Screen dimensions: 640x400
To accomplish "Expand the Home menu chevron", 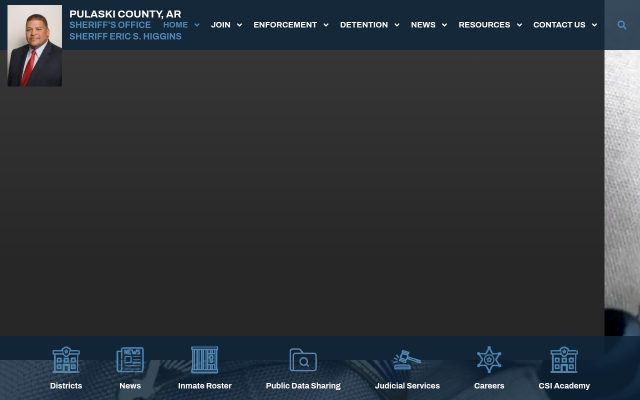I will (x=197, y=25).
